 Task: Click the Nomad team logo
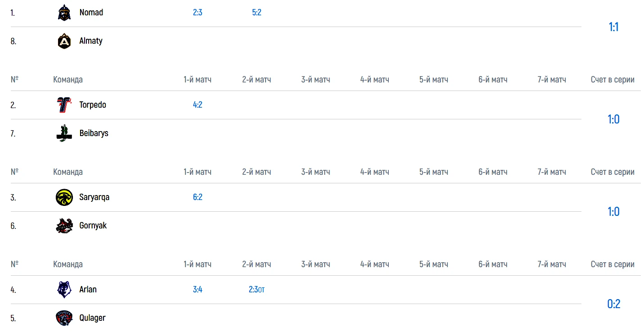(64, 13)
